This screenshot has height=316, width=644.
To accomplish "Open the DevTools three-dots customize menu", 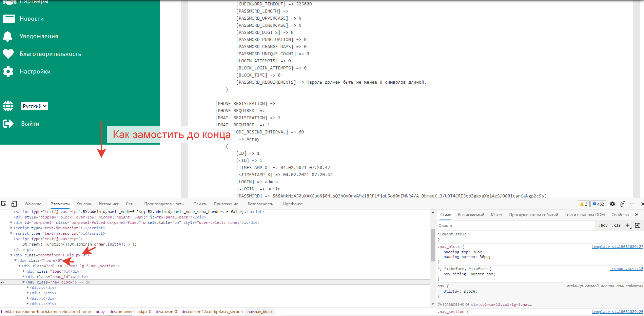I will pos(633,204).
